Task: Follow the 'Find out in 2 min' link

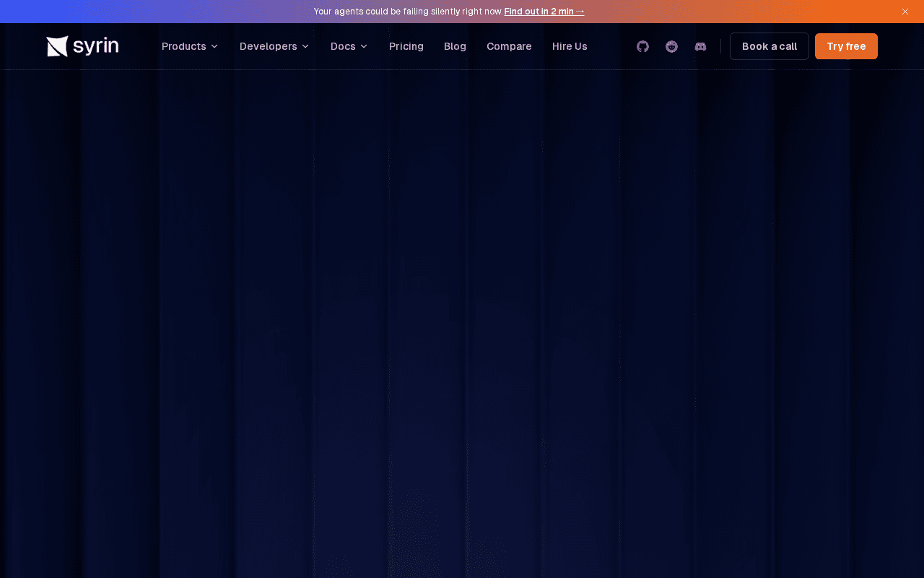Action: pyautogui.click(x=544, y=12)
